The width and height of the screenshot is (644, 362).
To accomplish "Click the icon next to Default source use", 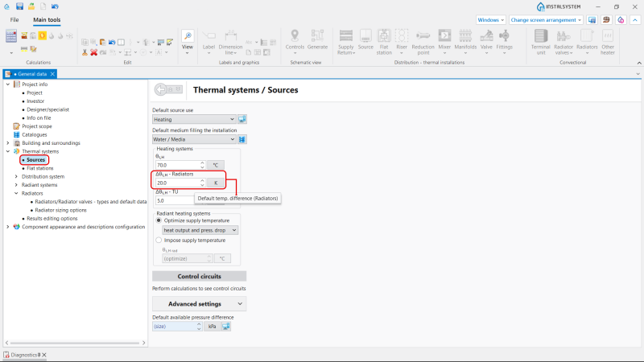I will pyautogui.click(x=242, y=119).
